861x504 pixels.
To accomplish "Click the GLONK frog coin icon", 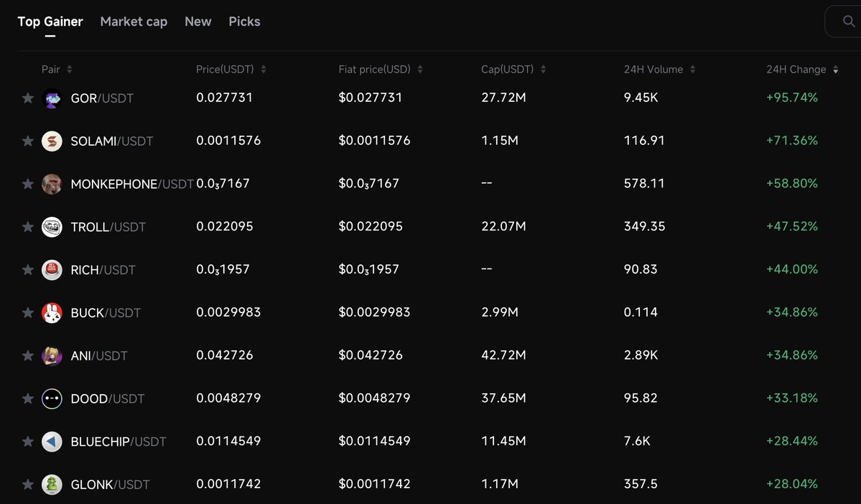I will click(x=52, y=484).
